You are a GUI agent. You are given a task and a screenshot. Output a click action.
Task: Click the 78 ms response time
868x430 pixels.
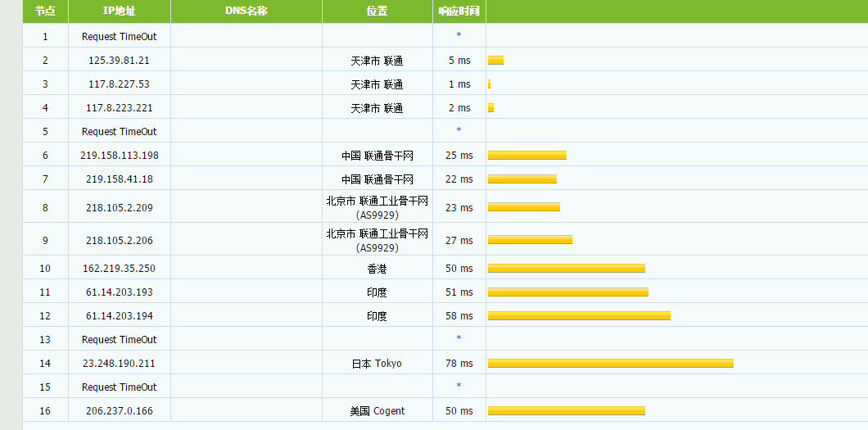point(459,364)
